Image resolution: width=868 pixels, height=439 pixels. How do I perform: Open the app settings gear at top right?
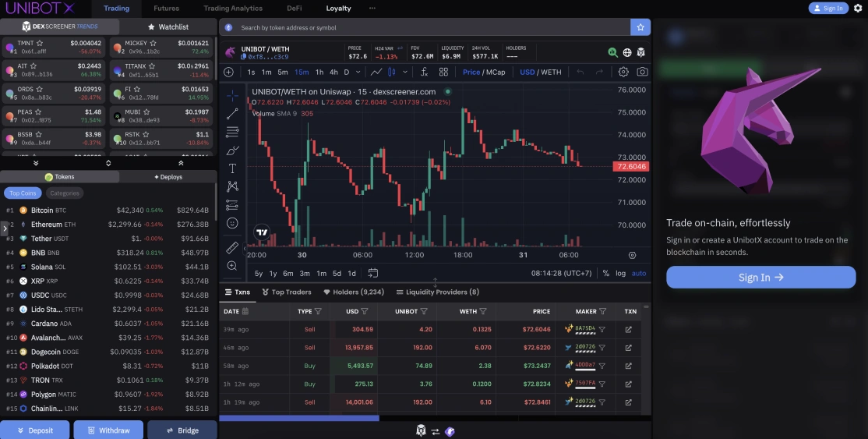[x=858, y=9]
